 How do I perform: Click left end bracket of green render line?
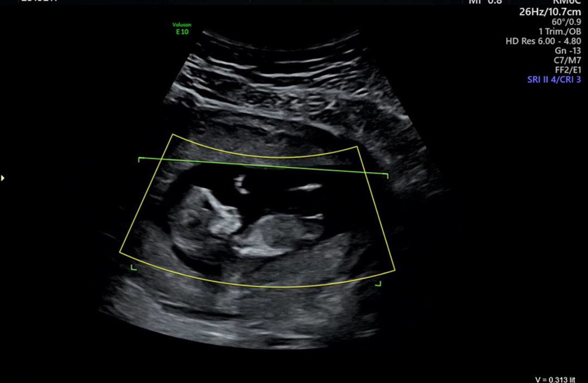point(139,159)
